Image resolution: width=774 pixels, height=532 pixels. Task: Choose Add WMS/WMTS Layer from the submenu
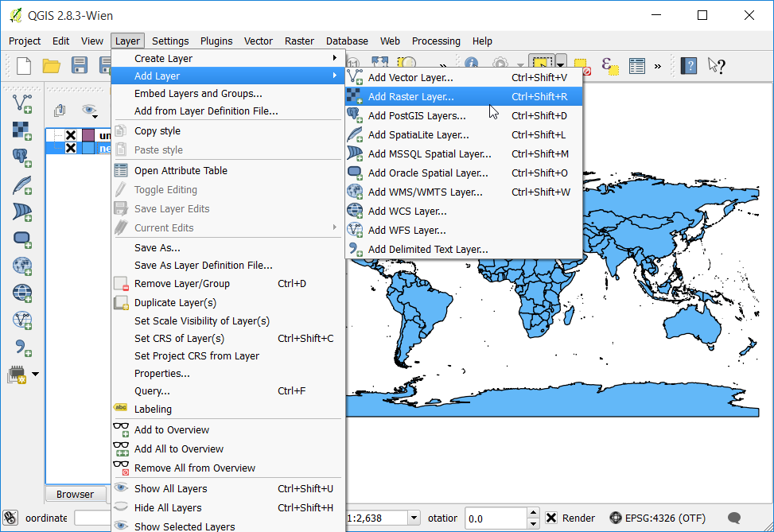click(464, 192)
